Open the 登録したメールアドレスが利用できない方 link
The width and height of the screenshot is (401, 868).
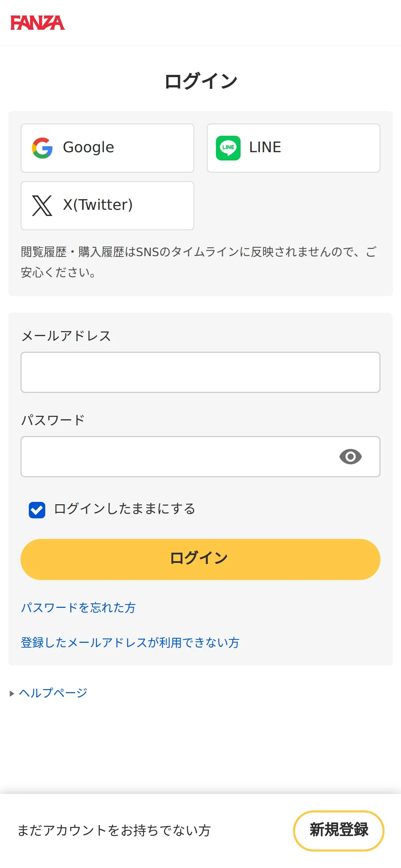pos(130,643)
